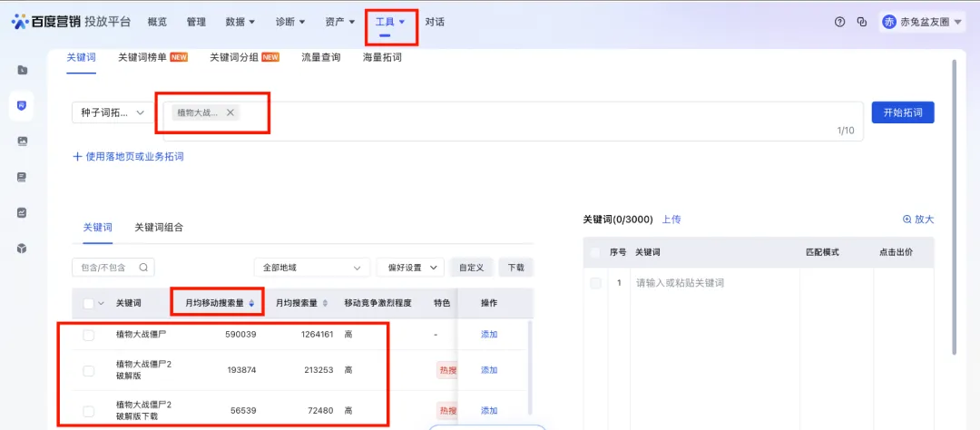
Task: Open the folder icon in left sidebar
Action: pyautogui.click(x=22, y=70)
